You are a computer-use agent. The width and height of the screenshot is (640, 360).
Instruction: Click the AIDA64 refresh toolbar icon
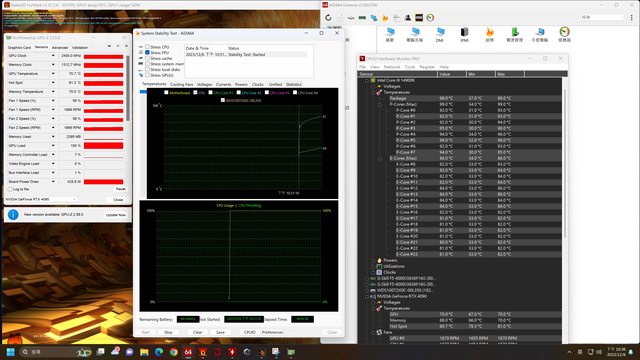coord(328,18)
